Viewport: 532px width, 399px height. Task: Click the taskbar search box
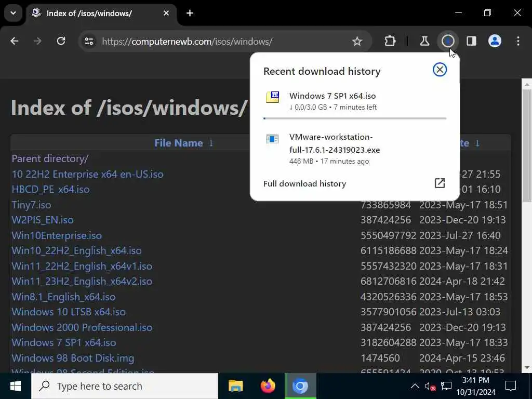click(125, 386)
